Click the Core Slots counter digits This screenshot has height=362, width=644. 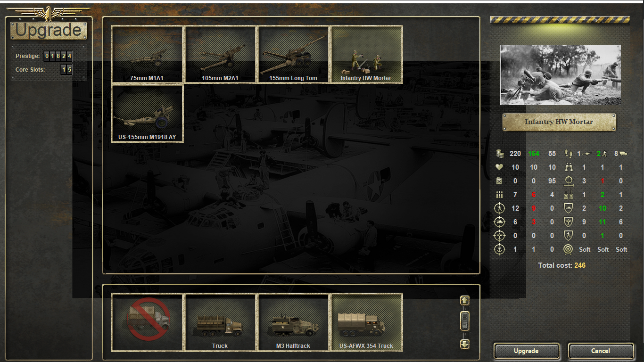(x=66, y=70)
